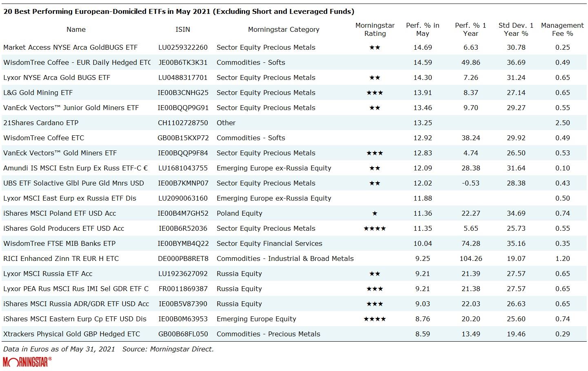
Task: Click the Xtrackers Physical Gold GBP Hedged ETC name
Action: pos(71,334)
